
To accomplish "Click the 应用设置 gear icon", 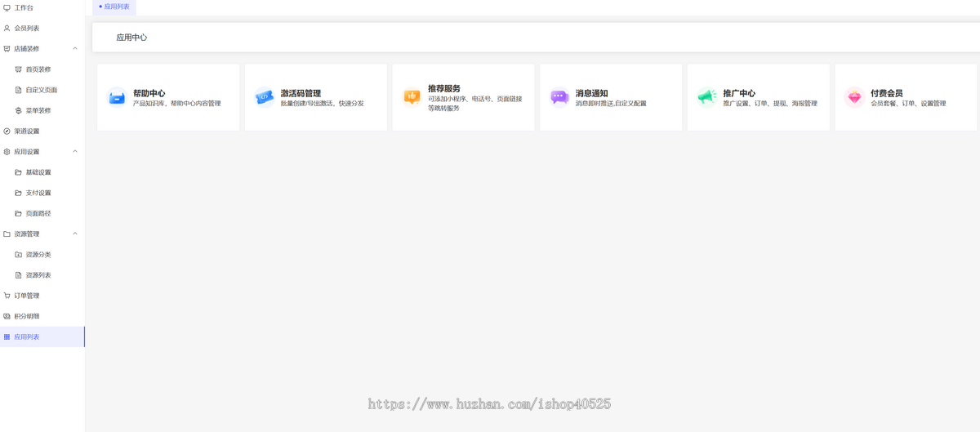I will 7,152.
